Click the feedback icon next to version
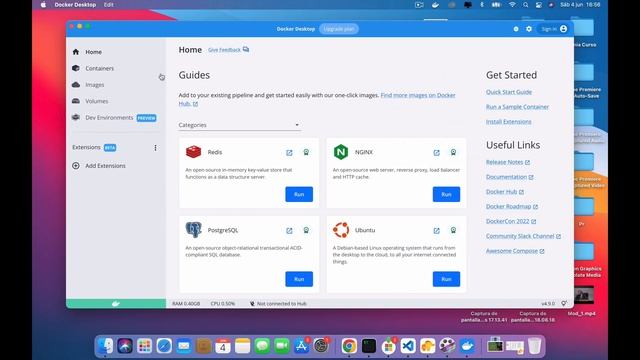This screenshot has width=640, height=360. click(x=564, y=304)
